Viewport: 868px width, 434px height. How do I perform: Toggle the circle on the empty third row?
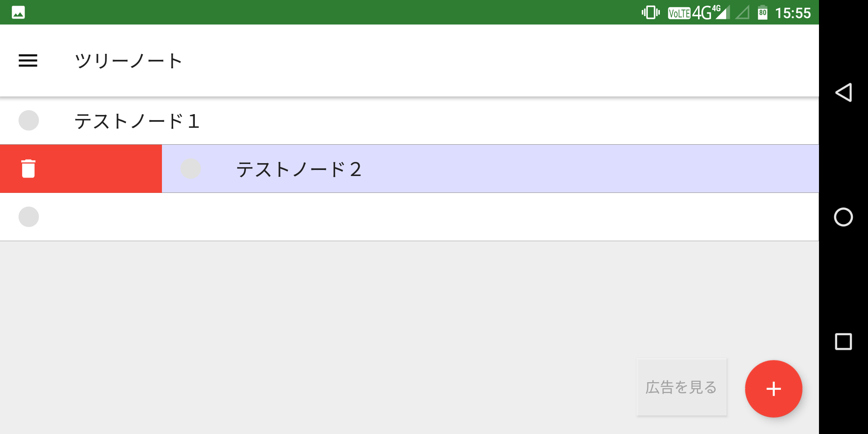point(29,217)
